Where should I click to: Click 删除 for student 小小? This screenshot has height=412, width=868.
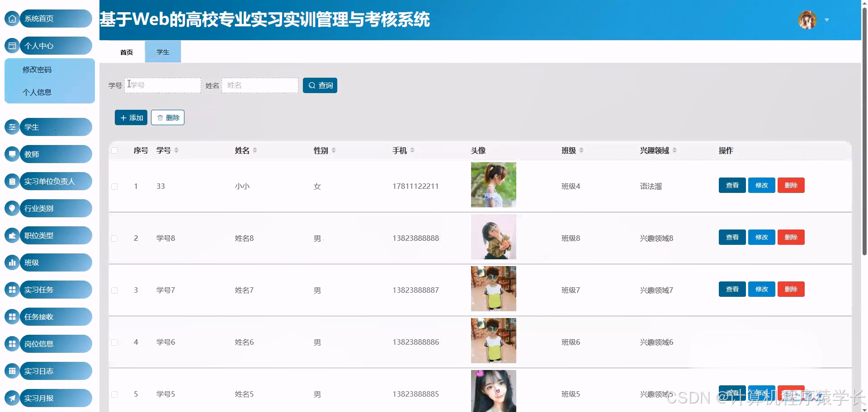point(791,185)
